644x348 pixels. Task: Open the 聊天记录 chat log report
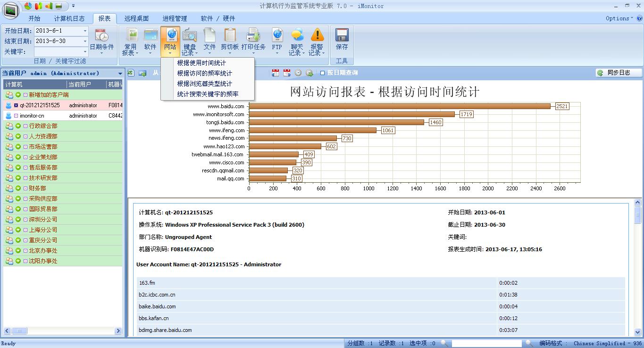(297, 41)
